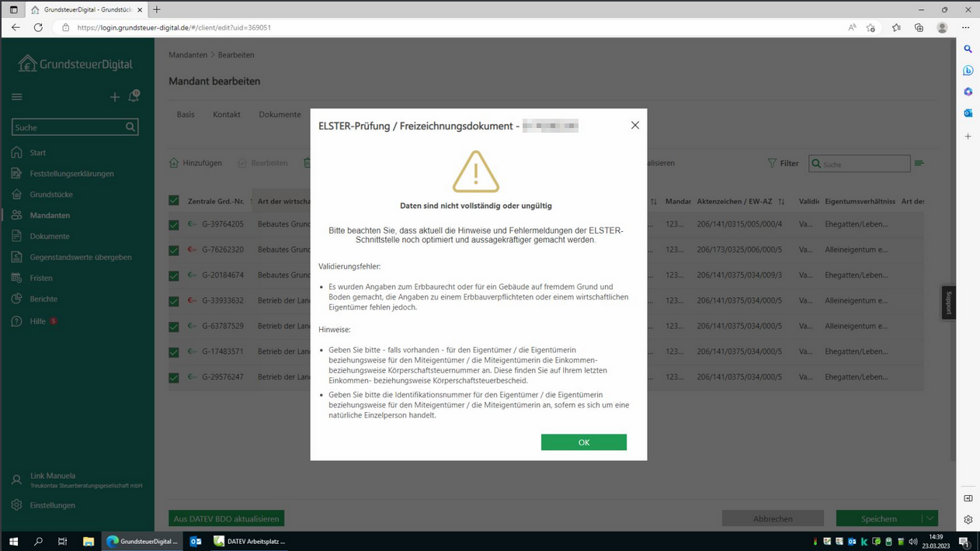Click the Hilfe question mark icon
Image resolution: width=980 pixels, height=551 pixels.
pyautogui.click(x=17, y=321)
